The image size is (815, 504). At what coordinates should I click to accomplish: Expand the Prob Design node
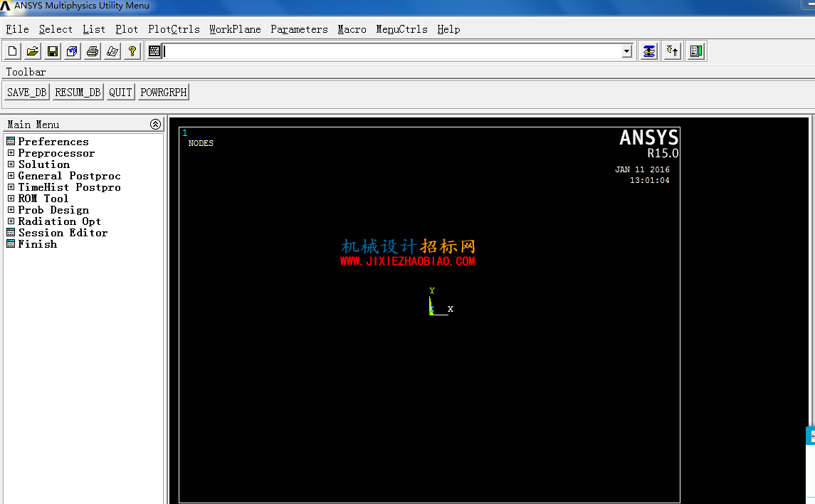(11, 210)
